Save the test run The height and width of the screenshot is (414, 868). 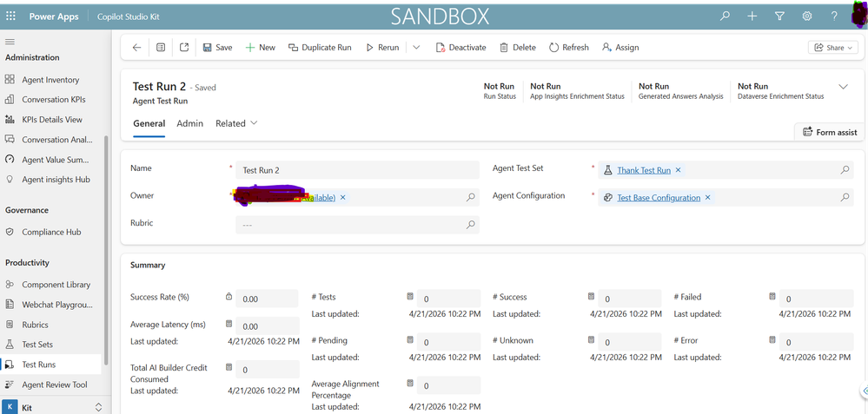click(x=217, y=48)
